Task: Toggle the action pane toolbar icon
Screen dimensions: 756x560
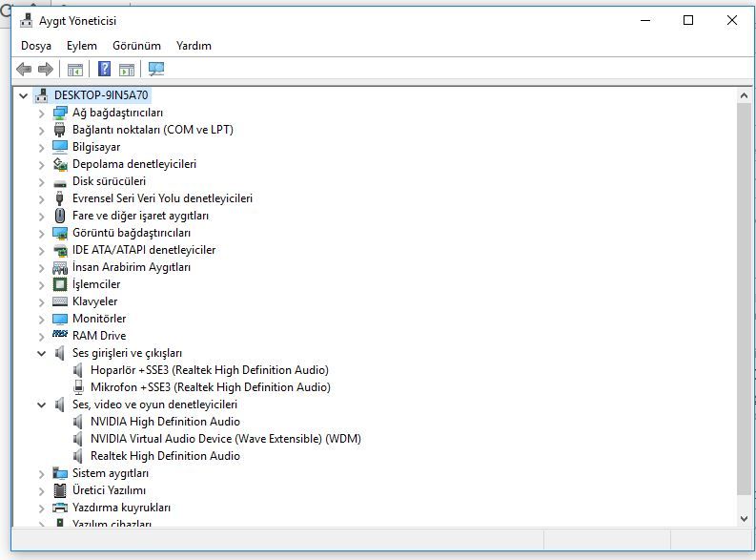Action: coord(127,70)
